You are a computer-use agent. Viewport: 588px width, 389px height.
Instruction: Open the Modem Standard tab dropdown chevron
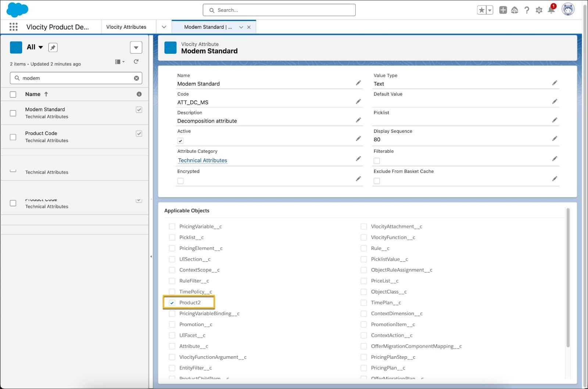click(x=241, y=27)
